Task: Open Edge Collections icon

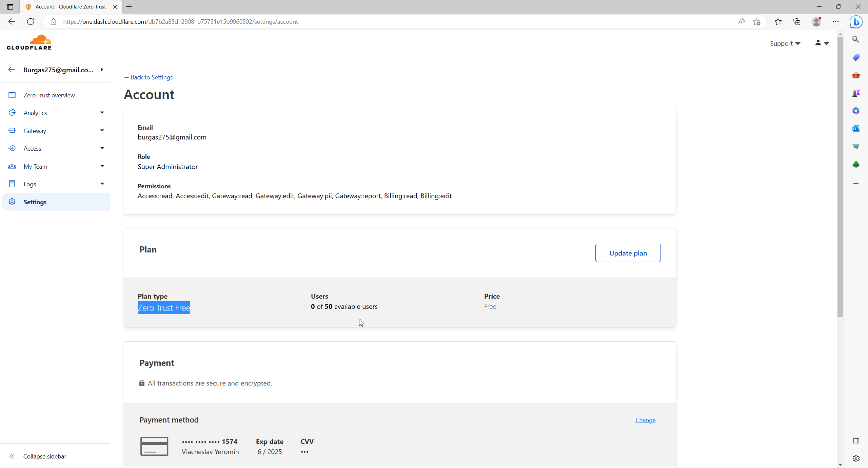Action: coord(797,22)
